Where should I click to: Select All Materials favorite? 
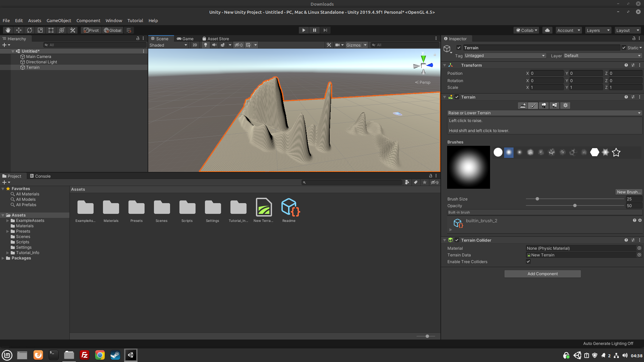pyautogui.click(x=28, y=194)
